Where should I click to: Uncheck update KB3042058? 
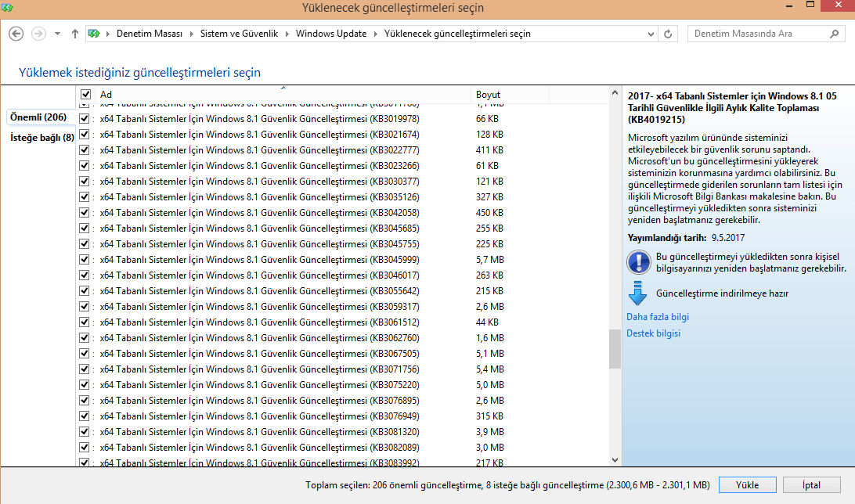[x=85, y=213]
